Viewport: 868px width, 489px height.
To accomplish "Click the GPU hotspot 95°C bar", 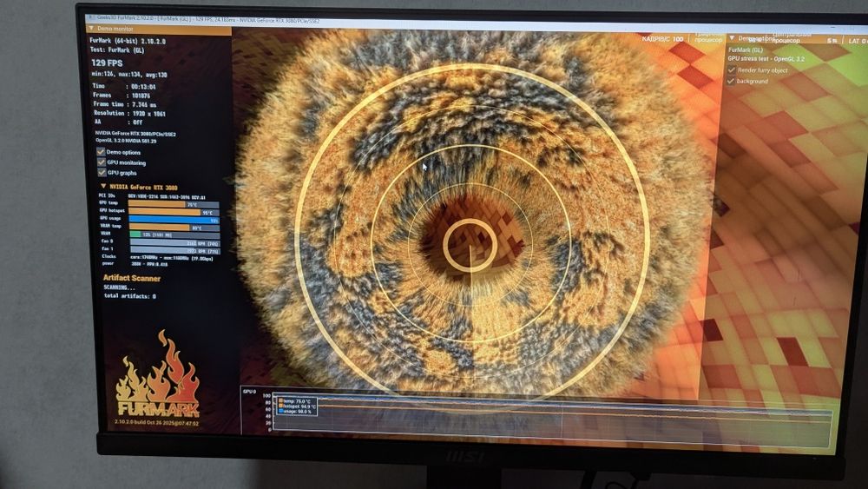I will pyautogui.click(x=174, y=212).
